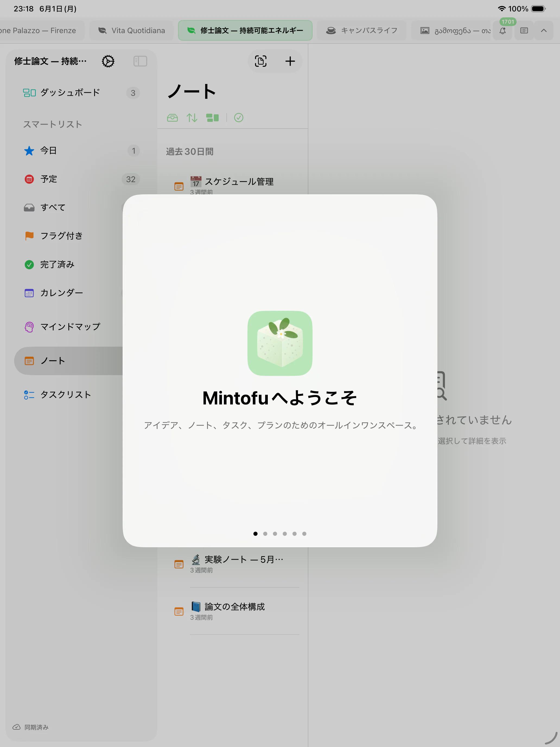Click the dashboard grid icon
The width and height of the screenshot is (560, 747).
29,93
